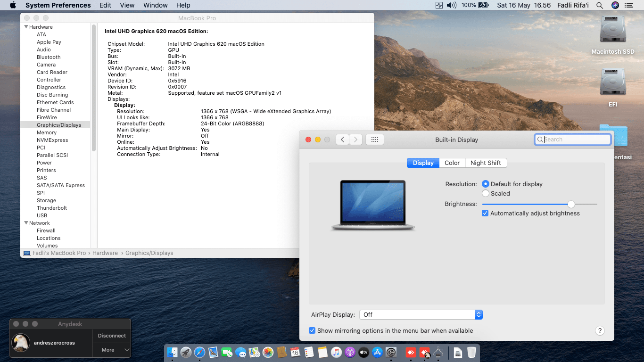This screenshot has width=644, height=362.
Task: Open AirPlay Display dropdown
Action: [x=421, y=314]
